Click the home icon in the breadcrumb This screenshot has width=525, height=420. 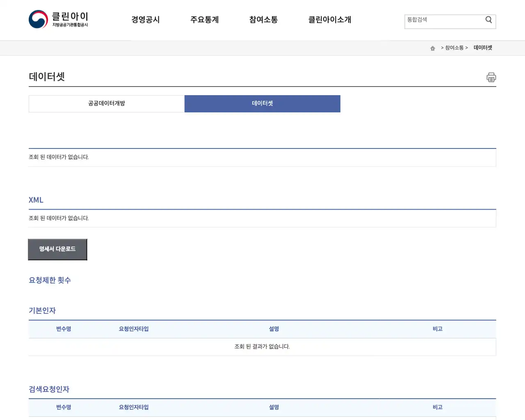click(x=432, y=48)
